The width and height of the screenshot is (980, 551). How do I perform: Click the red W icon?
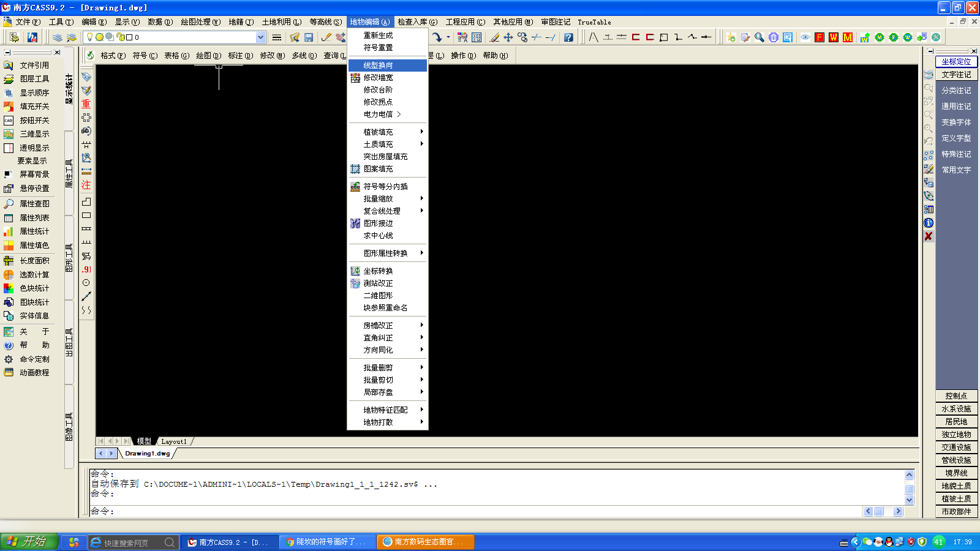click(x=834, y=37)
